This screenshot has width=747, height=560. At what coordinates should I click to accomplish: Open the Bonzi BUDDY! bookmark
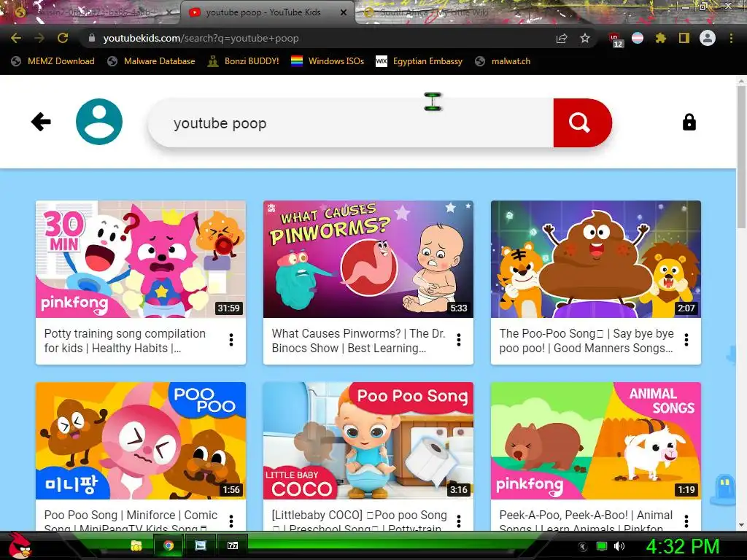[244, 61]
